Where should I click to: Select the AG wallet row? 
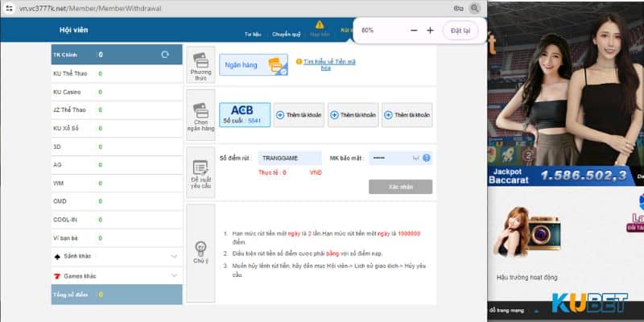[x=117, y=165]
